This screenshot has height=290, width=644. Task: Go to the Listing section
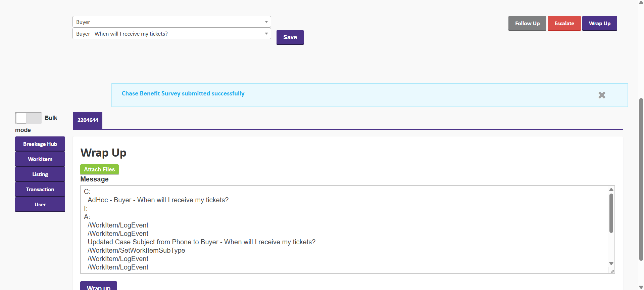(x=40, y=174)
